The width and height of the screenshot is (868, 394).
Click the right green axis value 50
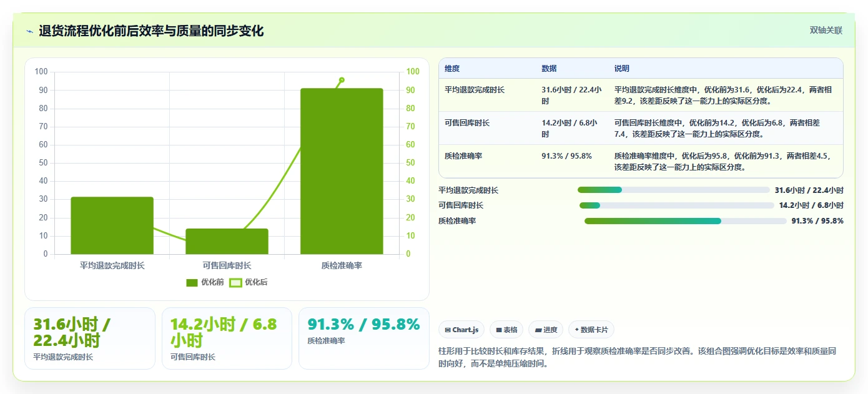point(410,163)
